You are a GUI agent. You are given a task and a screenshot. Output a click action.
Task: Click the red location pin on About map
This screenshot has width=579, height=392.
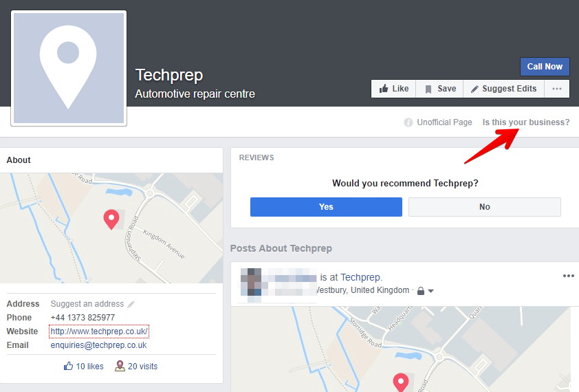111,219
